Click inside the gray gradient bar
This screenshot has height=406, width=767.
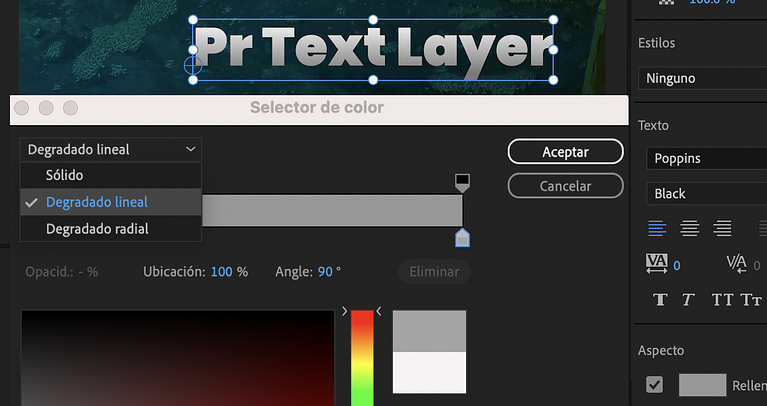332,210
